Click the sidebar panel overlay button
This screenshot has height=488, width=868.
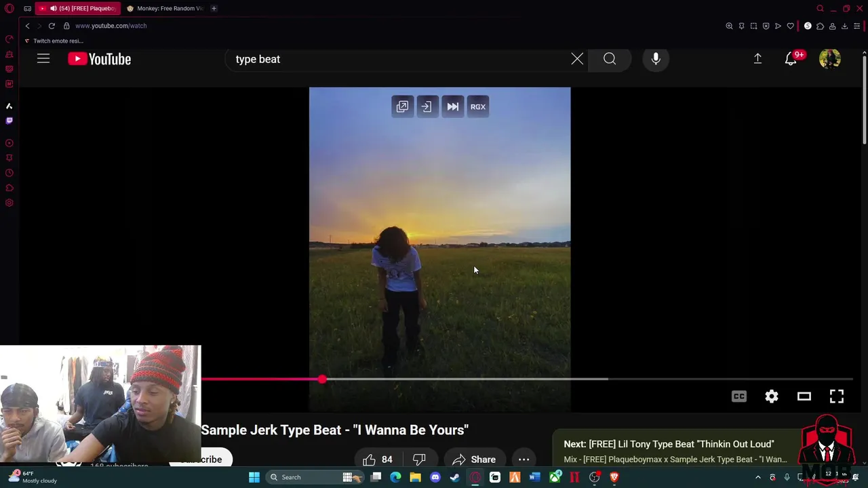pyautogui.click(x=427, y=106)
